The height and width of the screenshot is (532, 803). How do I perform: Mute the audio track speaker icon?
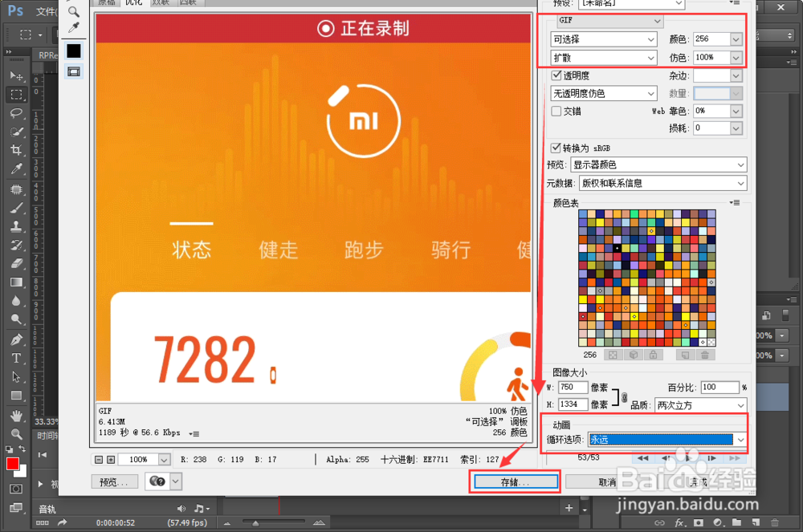point(181,509)
